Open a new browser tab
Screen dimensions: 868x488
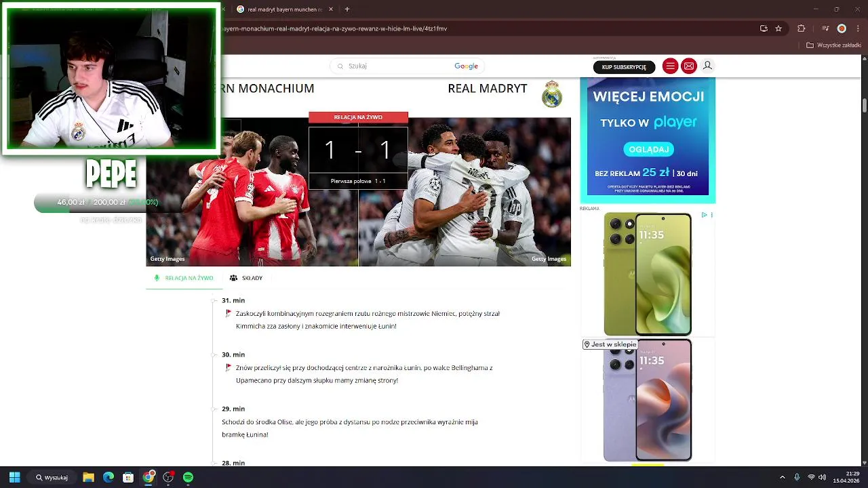click(347, 9)
